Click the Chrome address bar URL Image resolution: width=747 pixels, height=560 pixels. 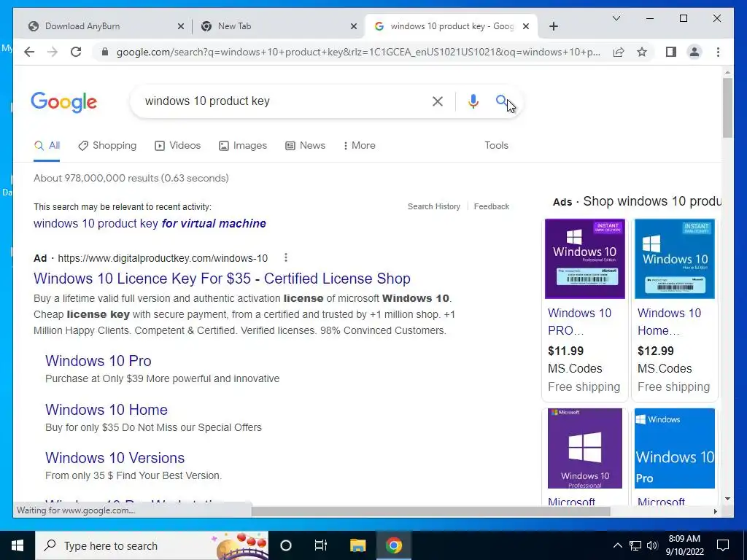click(358, 52)
